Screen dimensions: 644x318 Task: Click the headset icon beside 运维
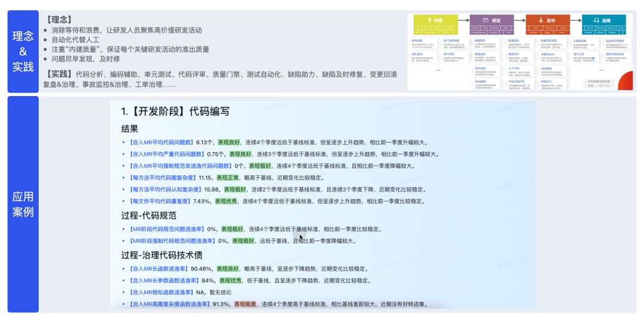pos(596,20)
